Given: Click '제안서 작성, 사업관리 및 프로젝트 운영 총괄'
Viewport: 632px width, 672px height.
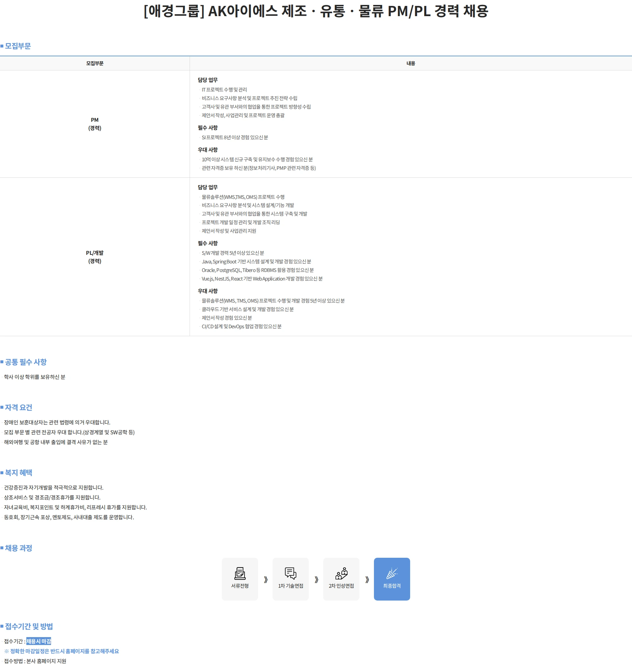Looking at the screenshot, I should 243,115.
